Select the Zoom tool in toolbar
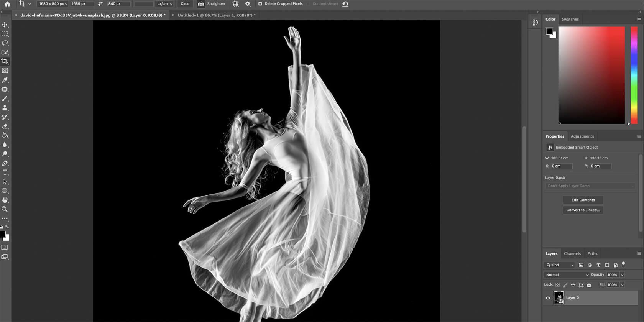 pyautogui.click(x=5, y=209)
